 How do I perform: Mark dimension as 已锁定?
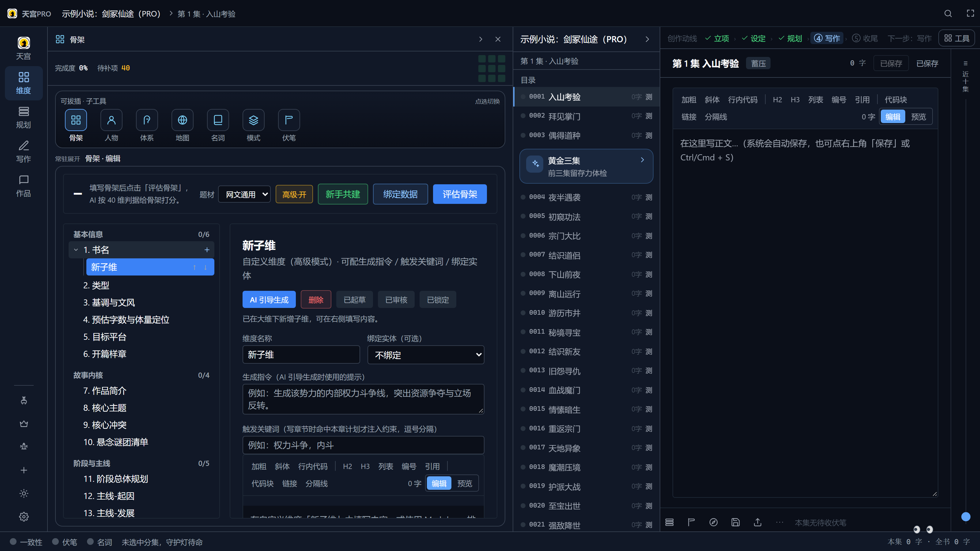pyautogui.click(x=438, y=300)
